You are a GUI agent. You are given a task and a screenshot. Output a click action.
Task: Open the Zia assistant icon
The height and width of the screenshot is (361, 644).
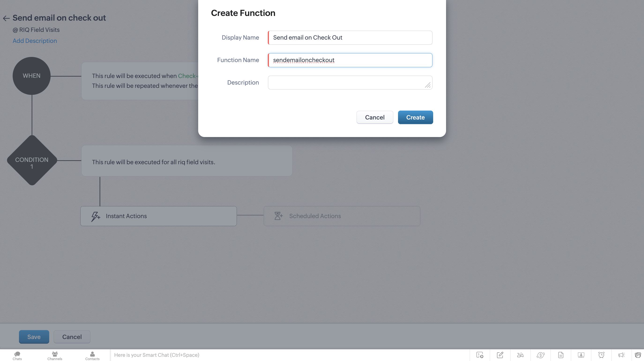pos(520,355)
